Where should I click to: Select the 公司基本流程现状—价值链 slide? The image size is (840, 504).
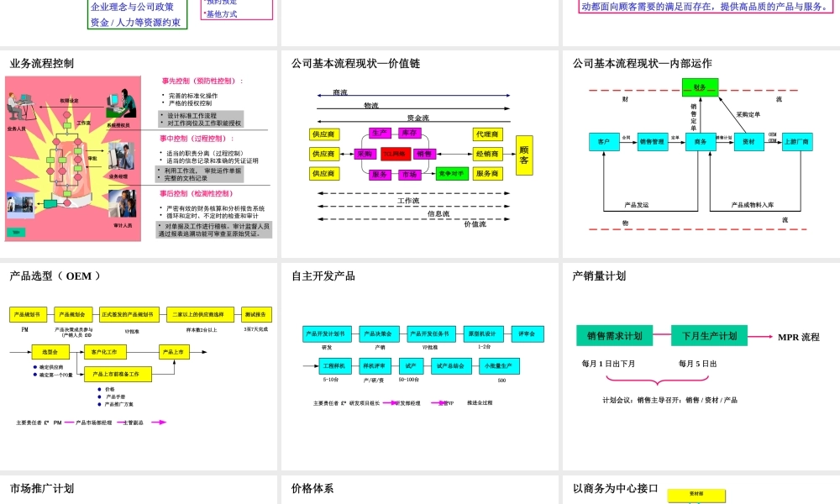coord(419,154)
